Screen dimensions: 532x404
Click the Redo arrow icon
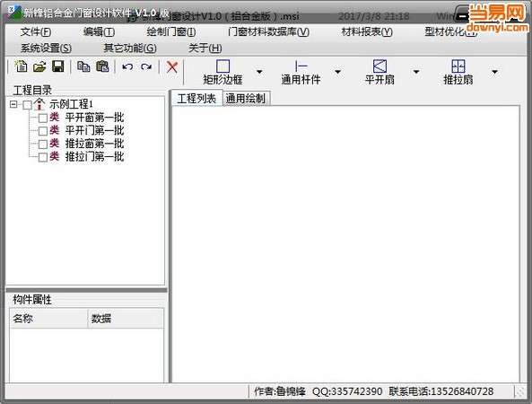click(x=146, y=66)
